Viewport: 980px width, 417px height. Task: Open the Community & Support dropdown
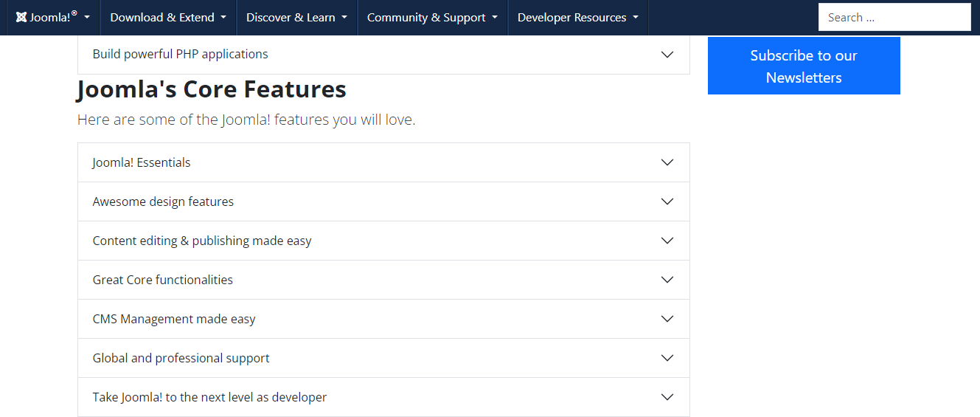432,18
